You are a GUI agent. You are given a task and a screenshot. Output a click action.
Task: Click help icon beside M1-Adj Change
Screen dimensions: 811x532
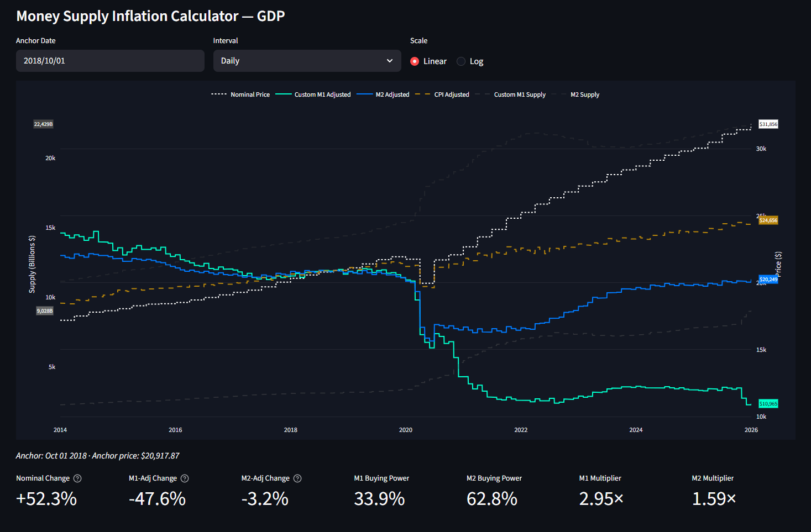[185, 478]
